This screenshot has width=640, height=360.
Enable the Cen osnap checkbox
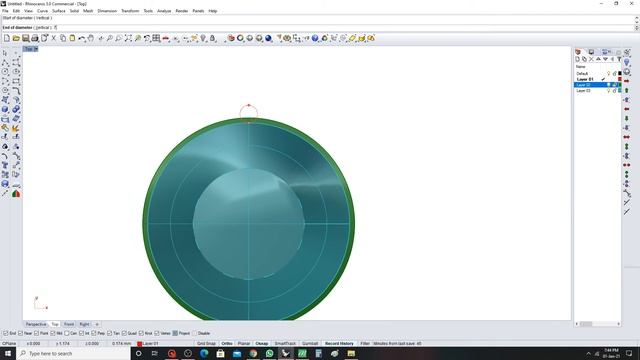point(67,333)
